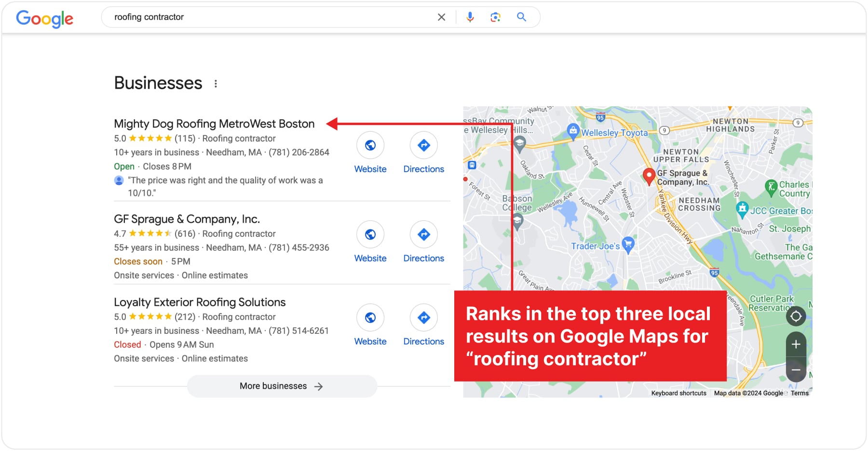Screen dimensions: 868x451
Task: Click the NEEDHAM CROSSING map label
Action: coord(699,205)
